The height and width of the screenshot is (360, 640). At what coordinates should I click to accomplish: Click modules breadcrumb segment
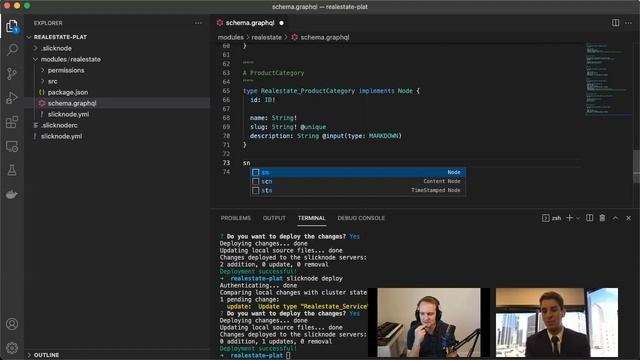(x=231, y=37)
